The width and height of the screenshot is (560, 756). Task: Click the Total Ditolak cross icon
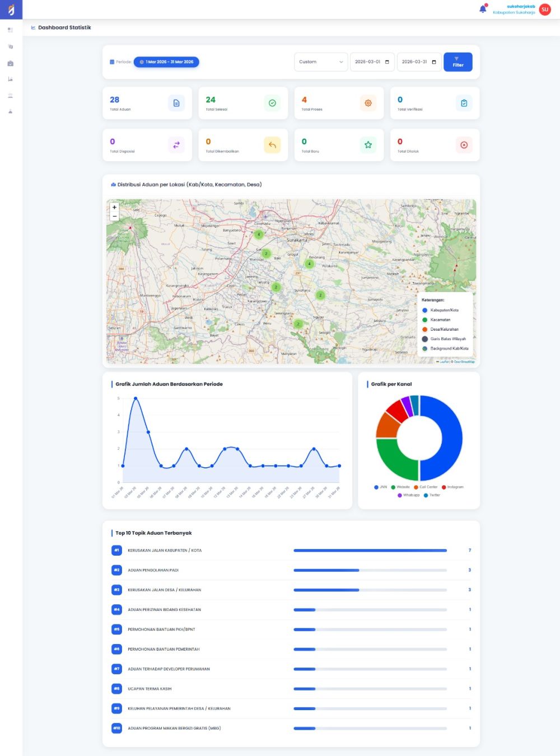pos(464,145)
